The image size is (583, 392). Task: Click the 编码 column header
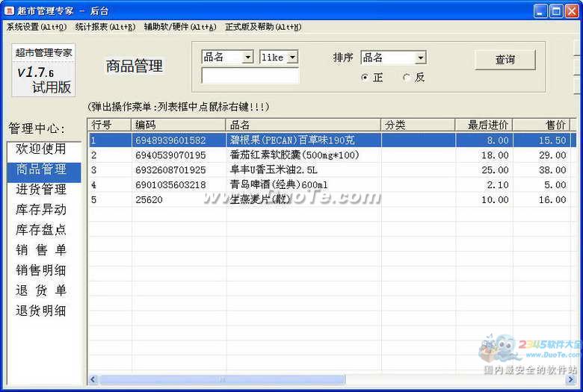179,125
